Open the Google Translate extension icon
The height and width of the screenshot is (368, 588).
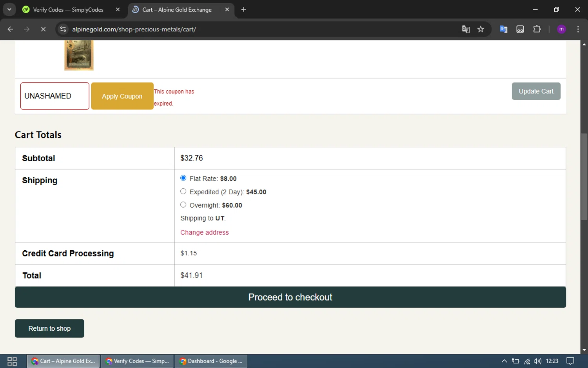pos(504,29)
